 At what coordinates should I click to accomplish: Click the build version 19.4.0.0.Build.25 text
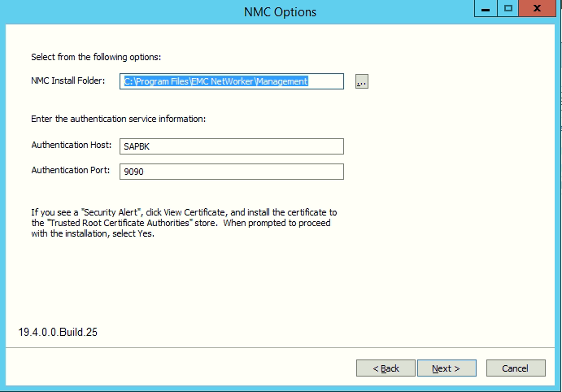pyautogui.click(x=59, y=333)
